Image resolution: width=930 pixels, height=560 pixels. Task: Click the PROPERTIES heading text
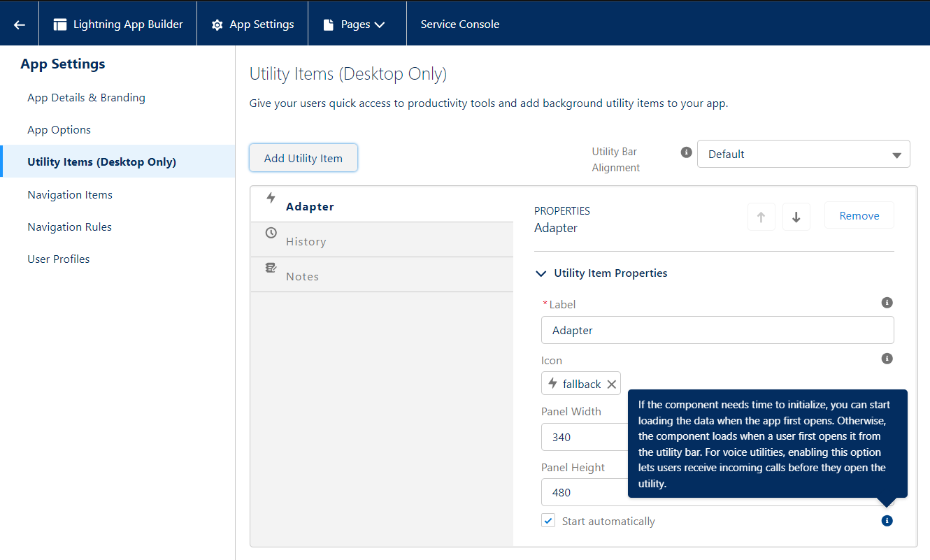[562, 210]
